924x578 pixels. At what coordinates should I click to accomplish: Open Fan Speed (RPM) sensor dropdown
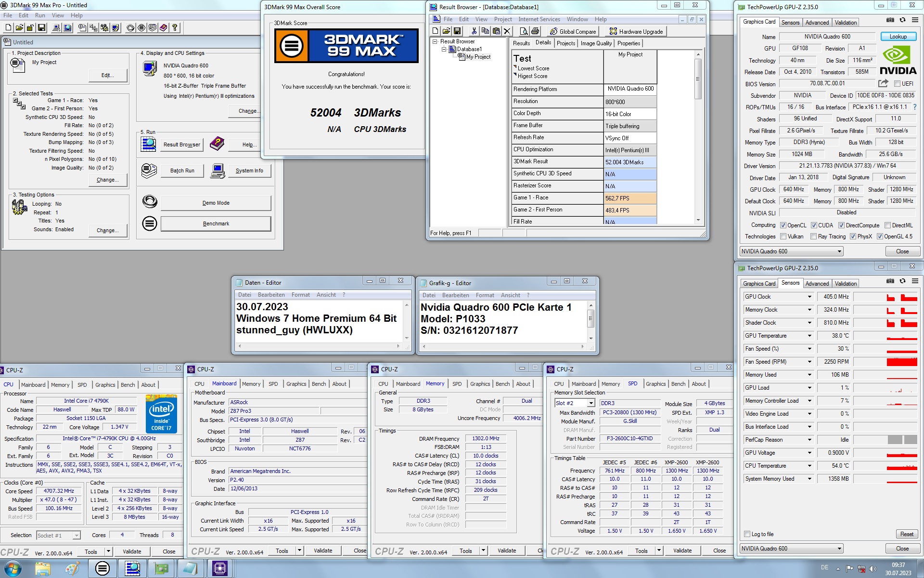pos(809,362)
